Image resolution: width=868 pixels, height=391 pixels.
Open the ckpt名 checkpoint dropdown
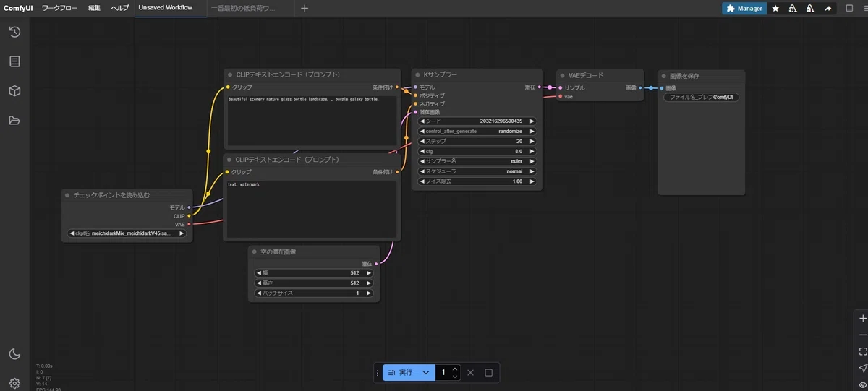(x=127, y=233)
